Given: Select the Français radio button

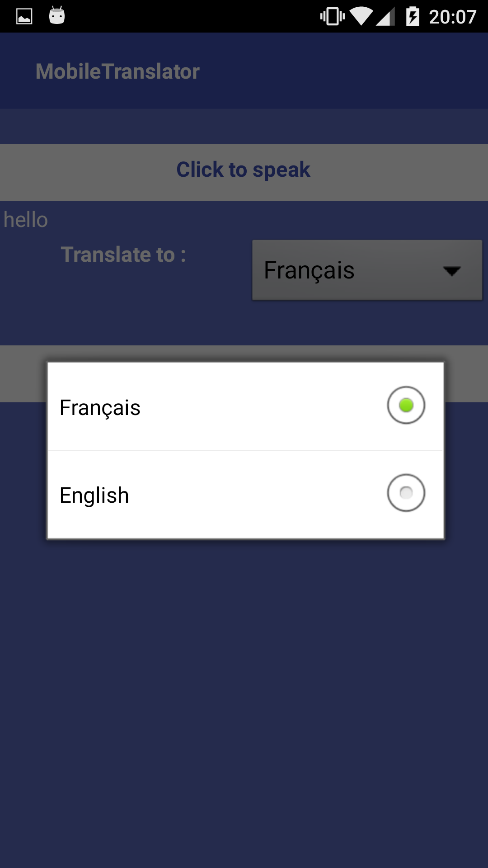Looking at the screenshot, I should (406, 405).
